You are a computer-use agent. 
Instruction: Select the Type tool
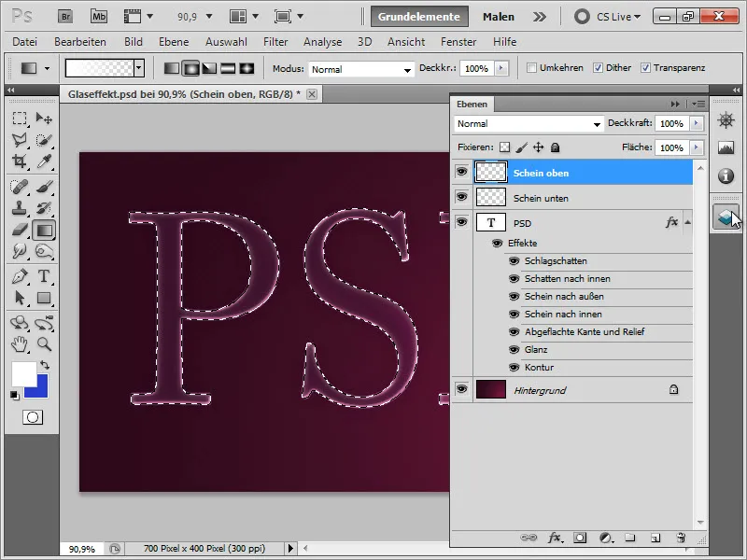(x=44, y=276)
